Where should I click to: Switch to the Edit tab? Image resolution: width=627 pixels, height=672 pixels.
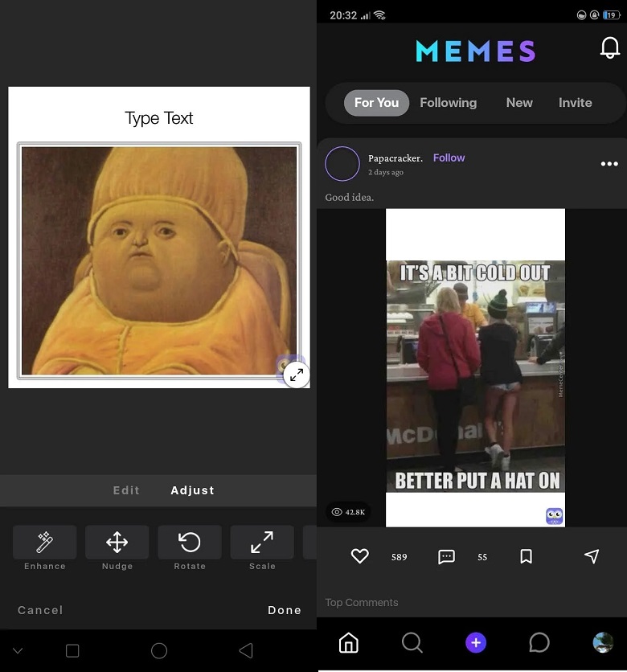pyautogui.click(x=126, y=490)
